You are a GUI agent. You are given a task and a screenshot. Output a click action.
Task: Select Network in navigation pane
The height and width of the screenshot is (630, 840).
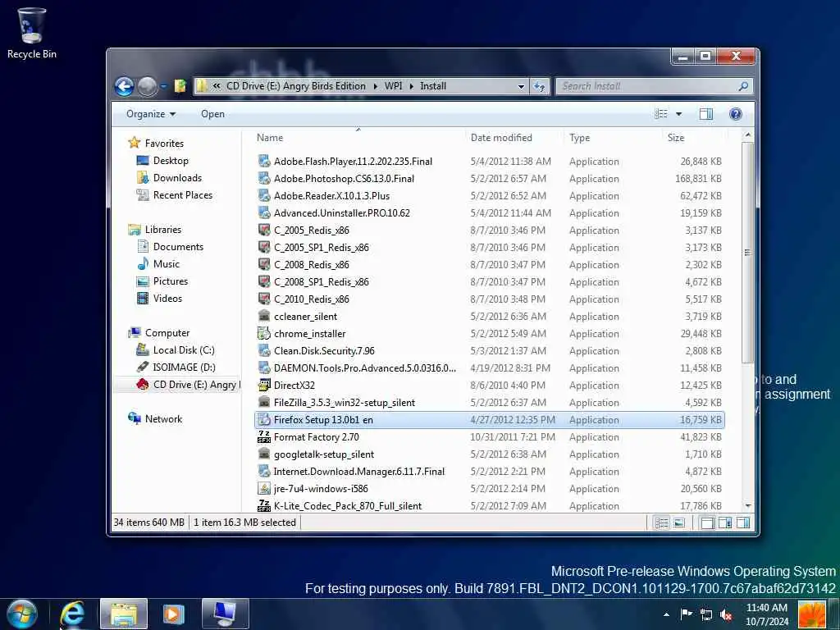click(163, 419)
